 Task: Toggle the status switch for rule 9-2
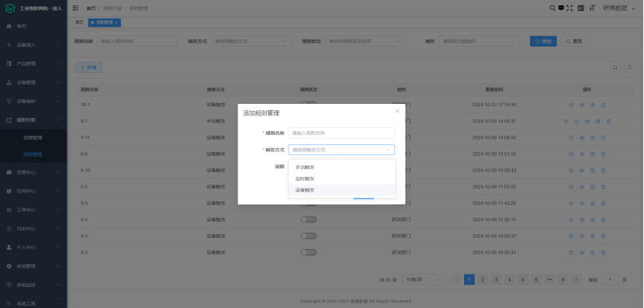[309, 253]
